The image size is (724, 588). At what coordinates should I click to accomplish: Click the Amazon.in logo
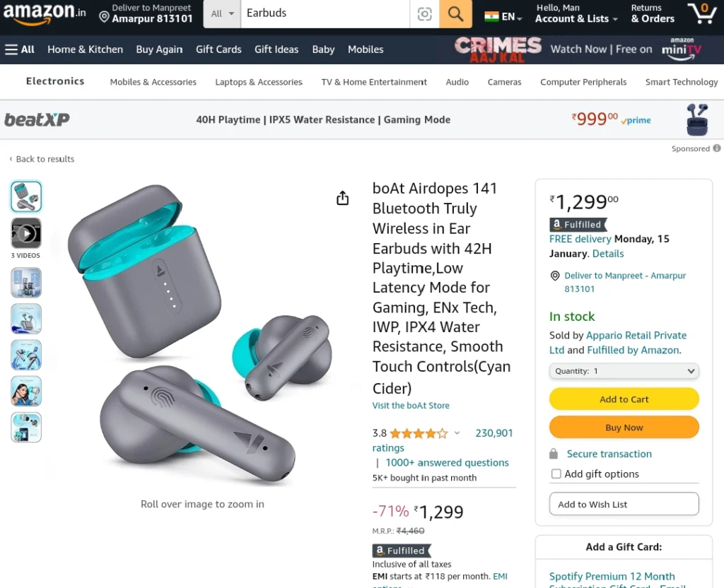coord(45,13)
